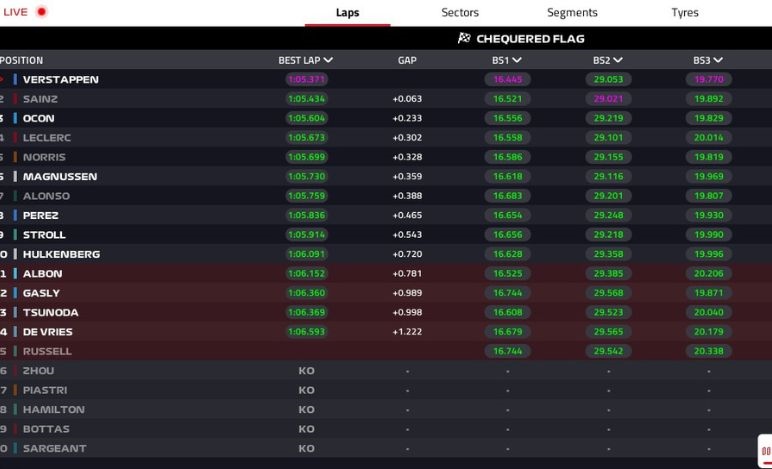Click Ocon's team color bar

[x=15, y=118]
